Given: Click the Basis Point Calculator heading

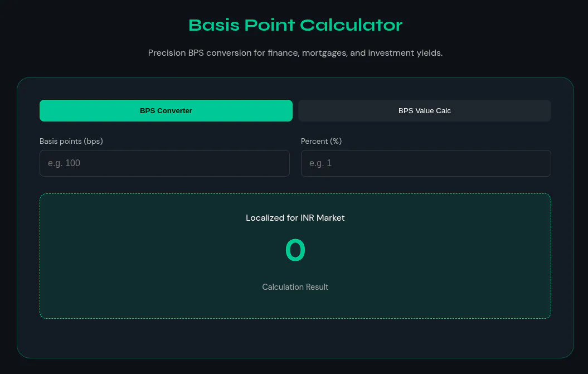Looking at the screenshot, I should (295, 25).
